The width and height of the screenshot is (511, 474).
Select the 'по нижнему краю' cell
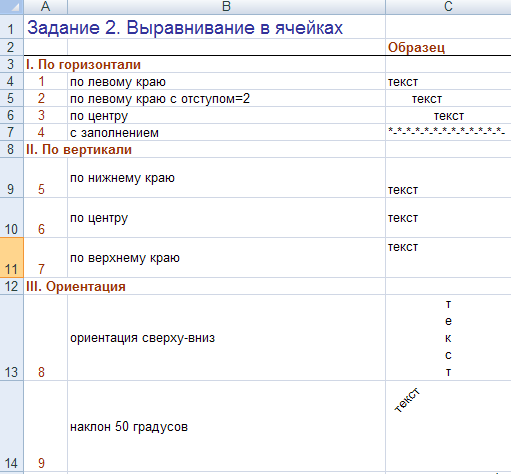pos(226,178)
